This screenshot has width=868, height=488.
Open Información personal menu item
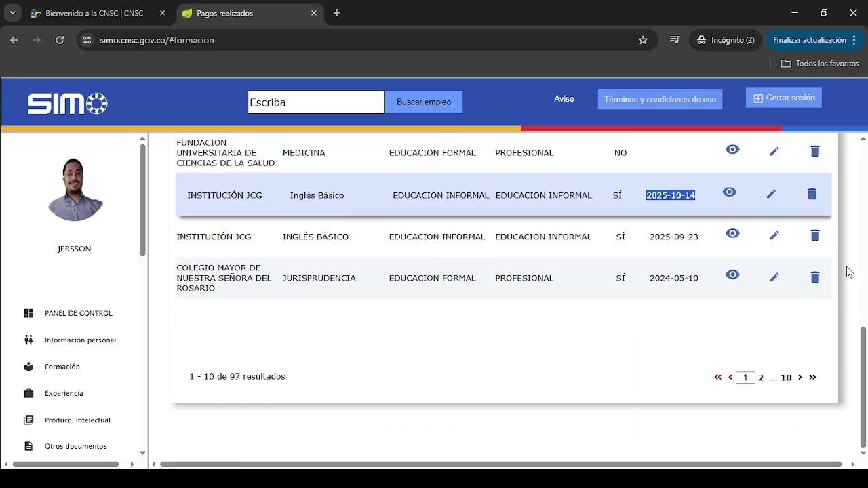pyautogui.click(x=80, y=340)
